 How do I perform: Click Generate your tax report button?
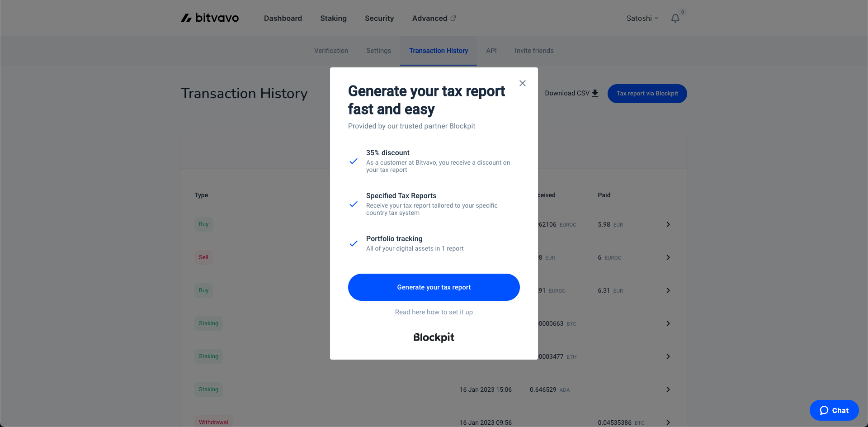coord(434,287)
